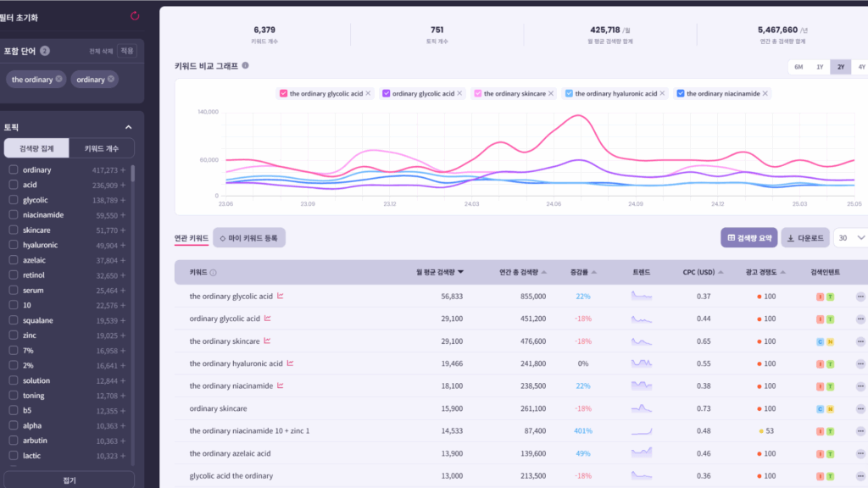Click the filter reset refresh icon
Screen dimensions: 868x488
click(x=135, y=15)
